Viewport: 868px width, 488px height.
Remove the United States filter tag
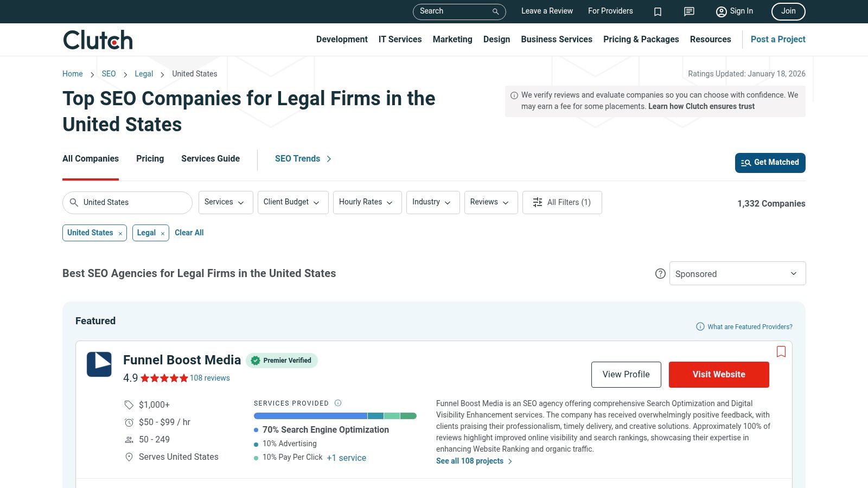pyautogui.click(x=120, y=233)
